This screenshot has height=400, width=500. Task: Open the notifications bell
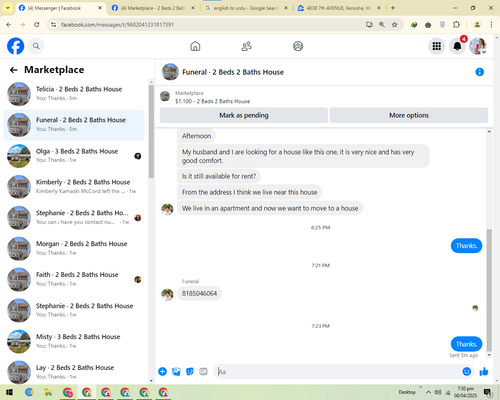pyautogui.click(x=457, y=46)
